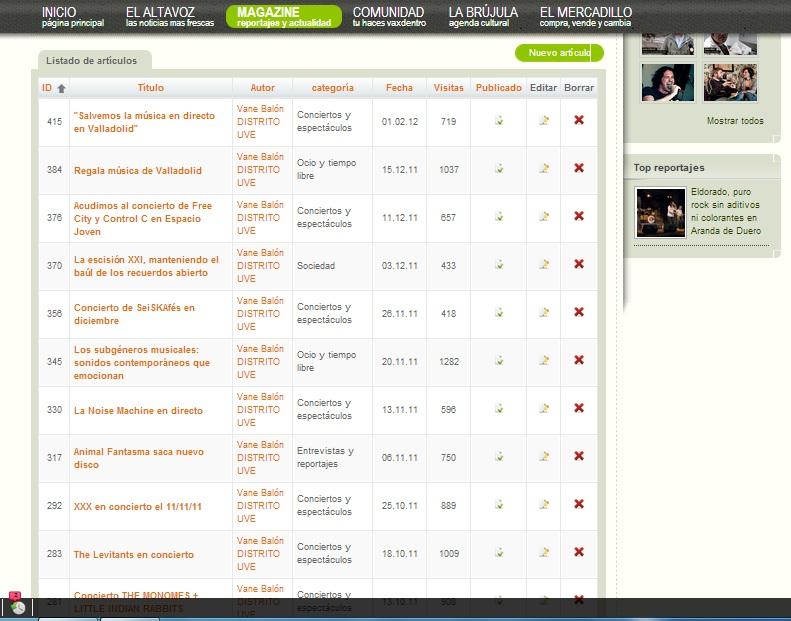Click the Nuevo artículo button

[559, 53]
